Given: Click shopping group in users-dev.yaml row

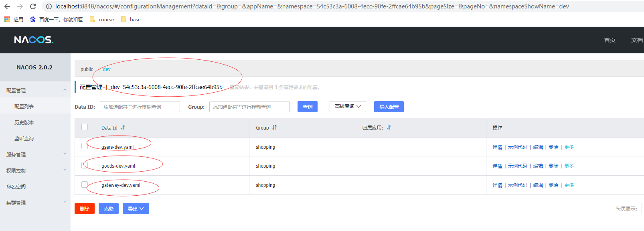Looking at the screenshot, I should tap(265, 147).
